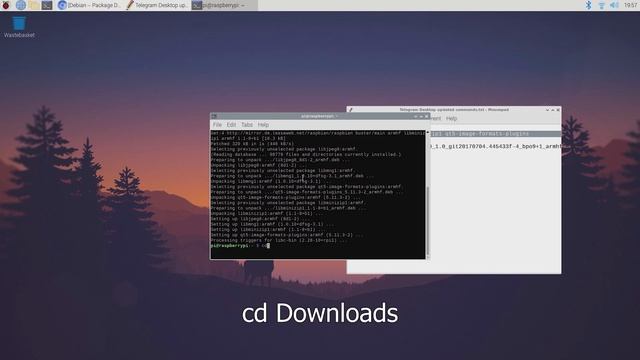Open the terminal Help menu
The image size is (640, 360).
pos(263,124)
